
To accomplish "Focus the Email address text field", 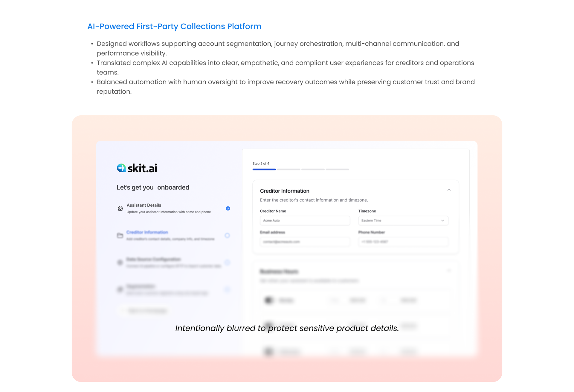I will point(305,242).
